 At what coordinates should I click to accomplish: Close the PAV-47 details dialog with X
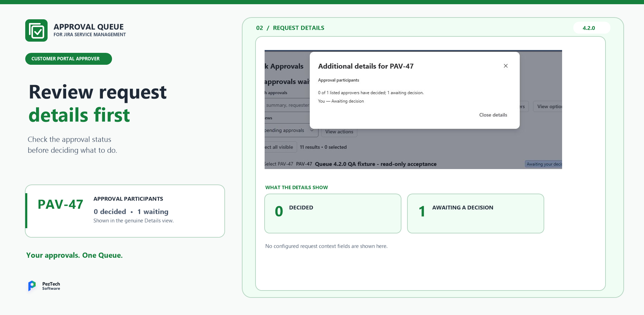(x=506, y=66)
